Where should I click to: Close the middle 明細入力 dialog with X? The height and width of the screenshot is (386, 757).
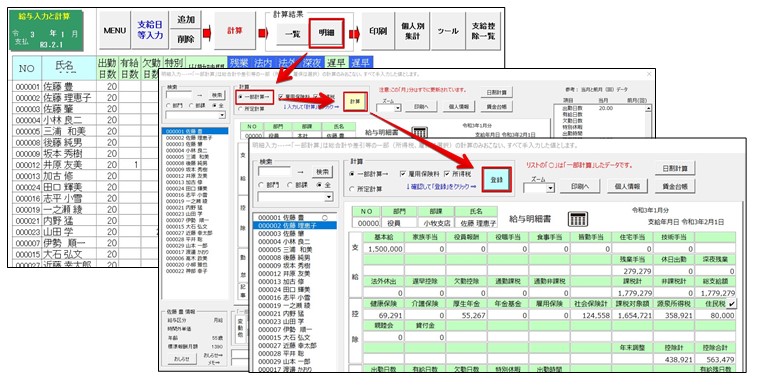click(650, 74)
